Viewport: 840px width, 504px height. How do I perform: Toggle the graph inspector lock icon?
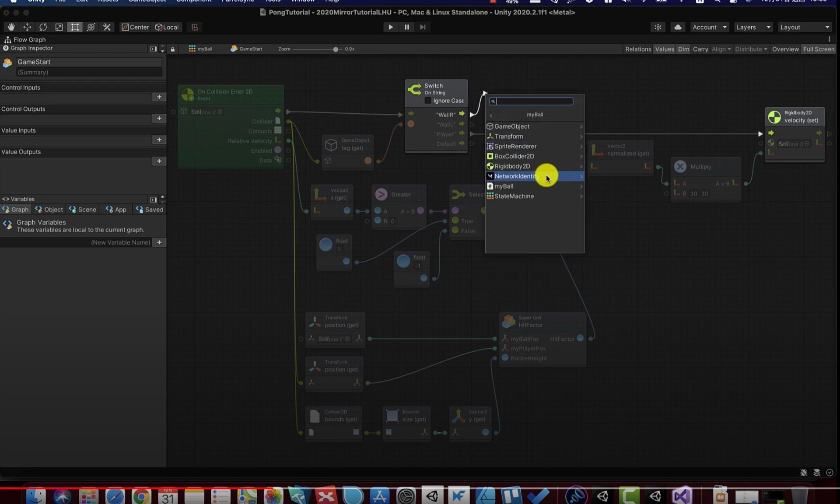pyautogui.click(x=173, y=49)
